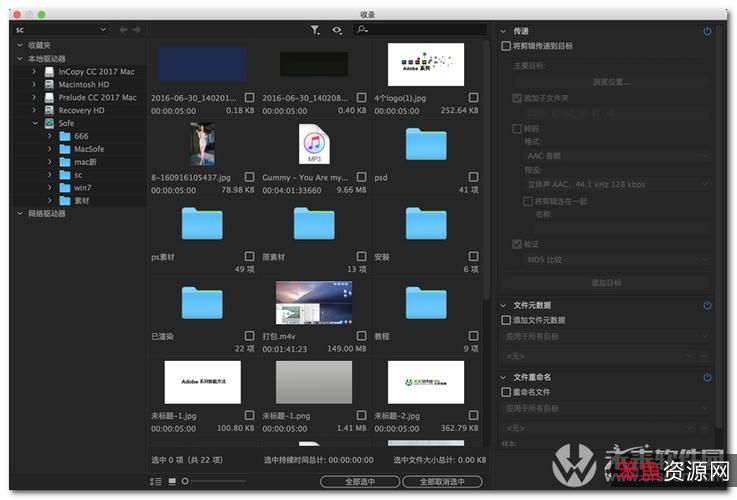737x500 pixels.
Task: Open the AAC 音频 format dropdown
Action: (617, 156)
